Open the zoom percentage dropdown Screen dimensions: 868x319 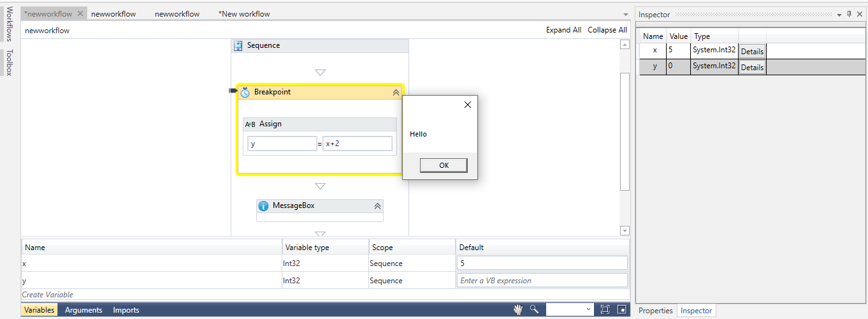coord(588,309)
